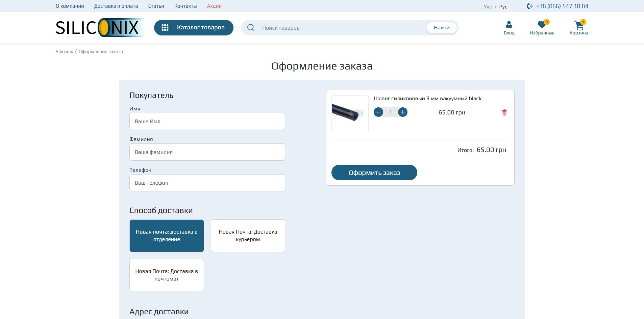Viewport: 644px width, 319px height.
Task: Open the Каталог товаров menu
Action: (x=194, y=28)
